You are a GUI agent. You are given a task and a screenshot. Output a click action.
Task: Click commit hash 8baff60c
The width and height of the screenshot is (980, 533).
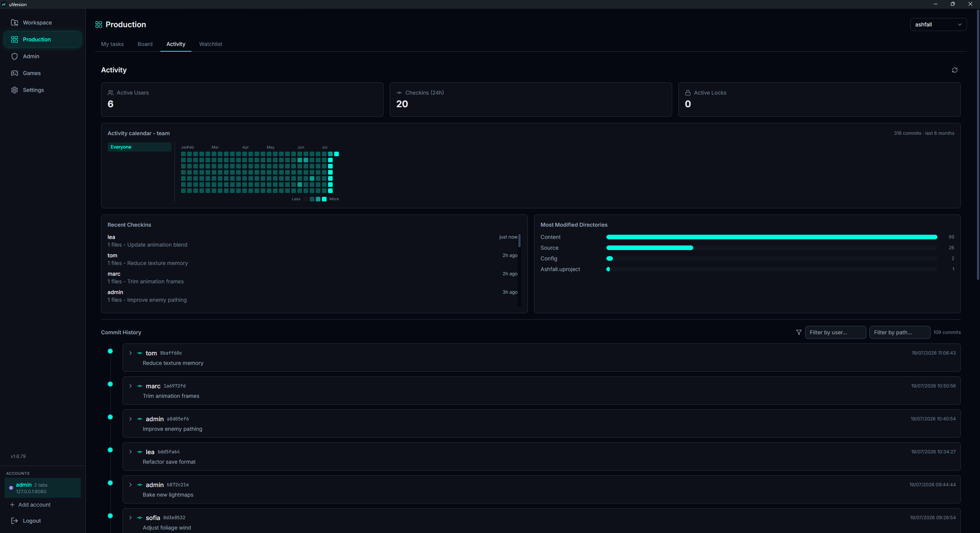171,353
